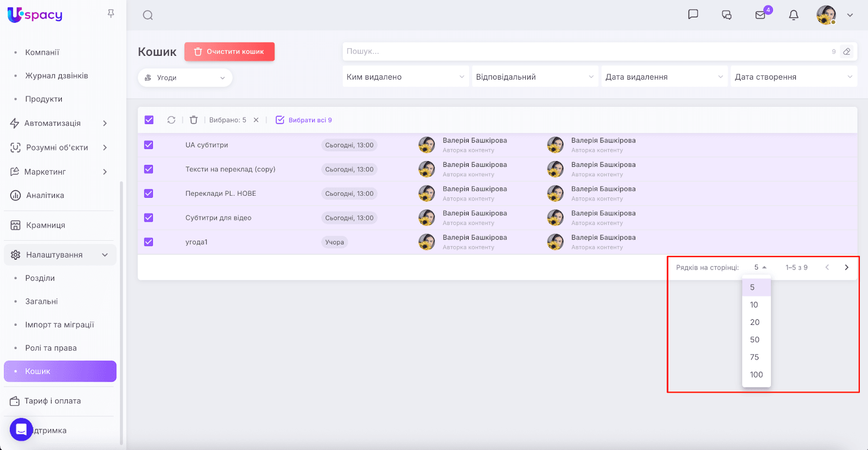Click the search magnifier icon in header
868x450 pixels.
tap(148, 15)
